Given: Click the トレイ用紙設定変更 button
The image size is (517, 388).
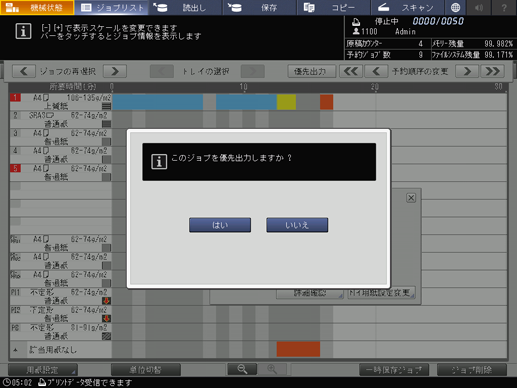Looking at the screenshot, I should coord(381,293).
